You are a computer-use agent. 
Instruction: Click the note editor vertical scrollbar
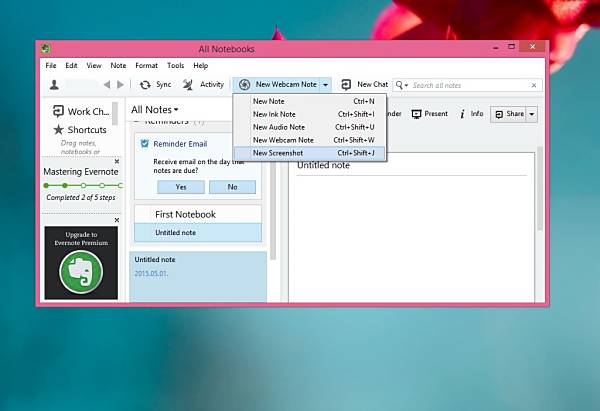click(540, 189)
